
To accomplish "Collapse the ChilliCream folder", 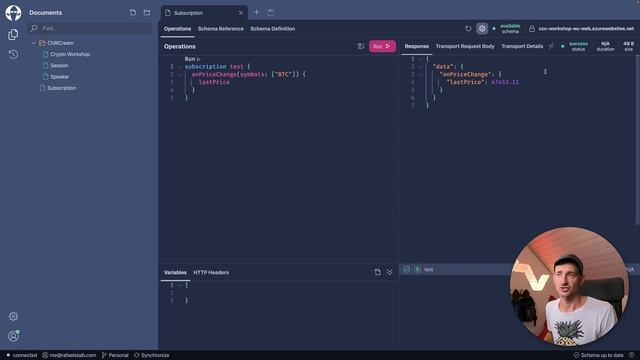I will [x=34, y=43].
